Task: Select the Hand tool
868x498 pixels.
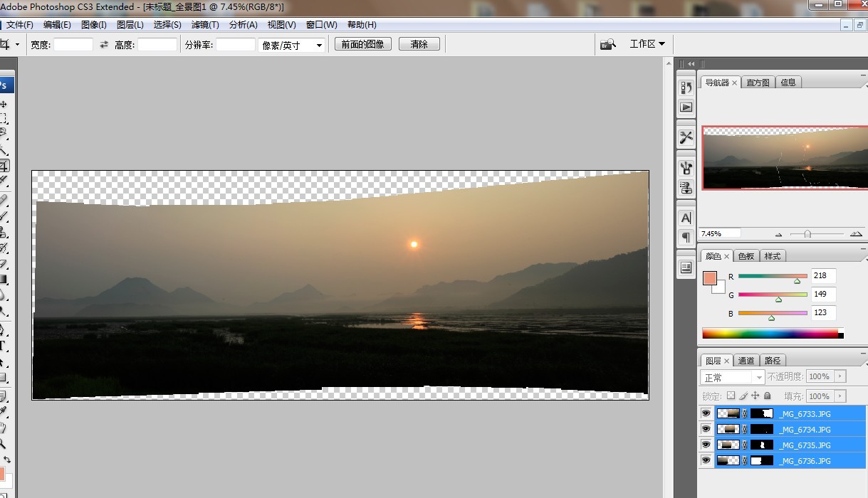Action: (4, 428)
